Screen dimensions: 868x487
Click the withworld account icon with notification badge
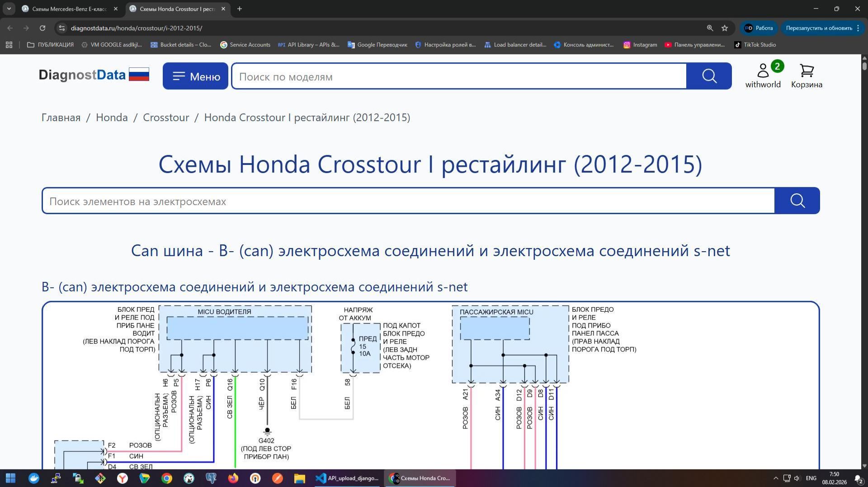(763, 71)
